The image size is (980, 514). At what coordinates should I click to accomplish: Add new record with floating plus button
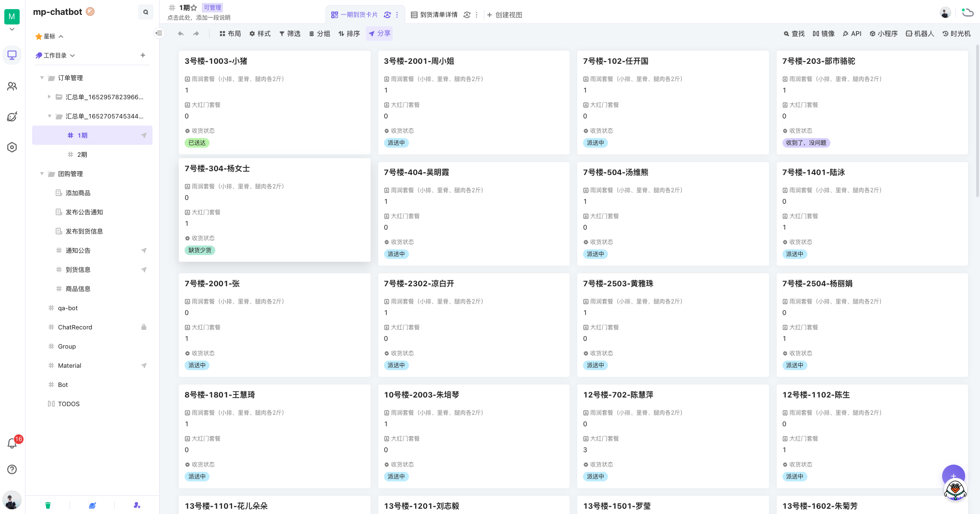[953, 476]
